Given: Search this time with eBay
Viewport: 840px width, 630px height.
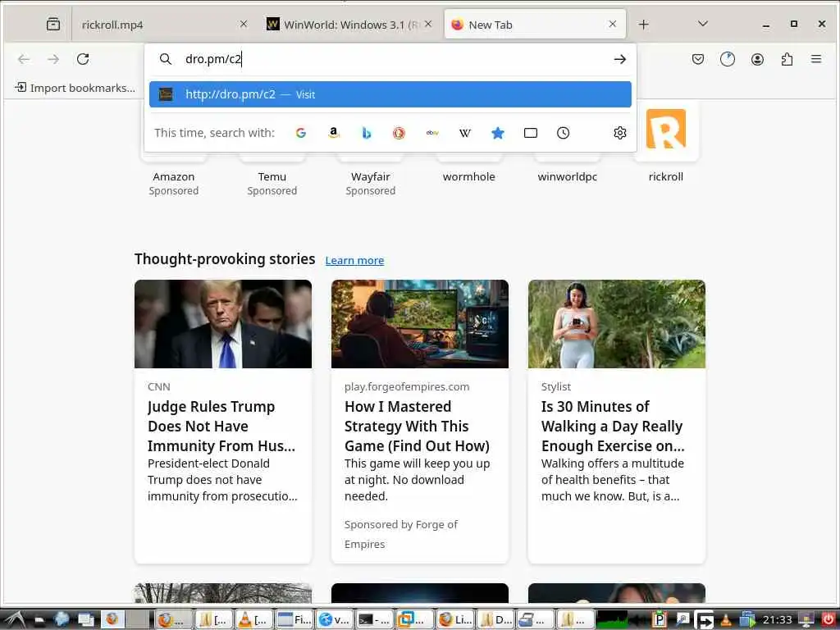Looking at the screenshot, I should (x=432, y=133).
